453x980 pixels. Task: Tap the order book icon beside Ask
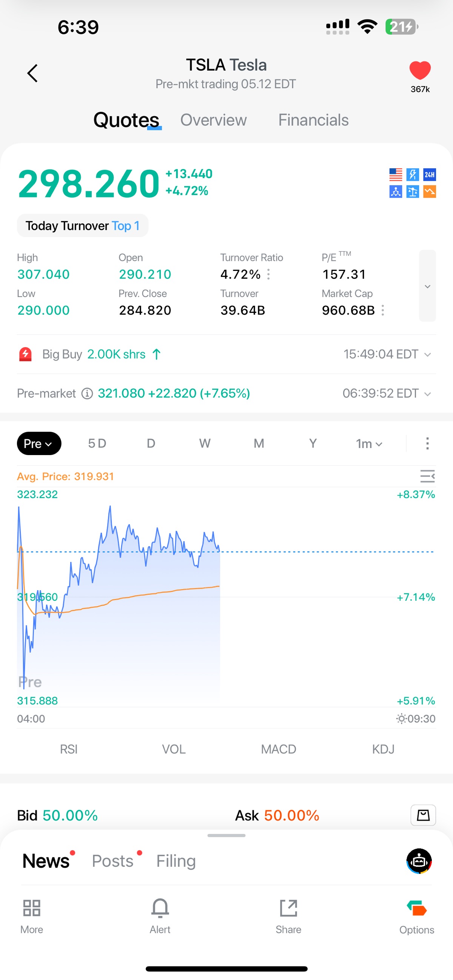423,815
